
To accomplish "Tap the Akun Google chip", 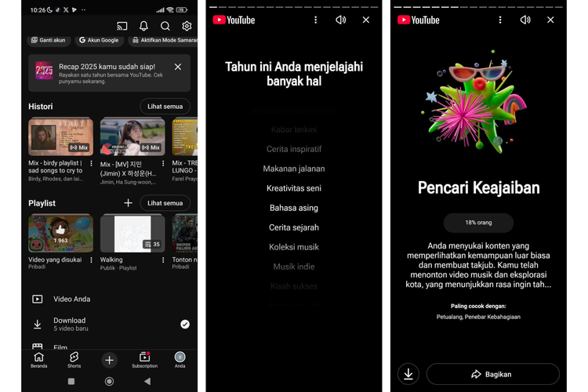I will tap(99, 40).
